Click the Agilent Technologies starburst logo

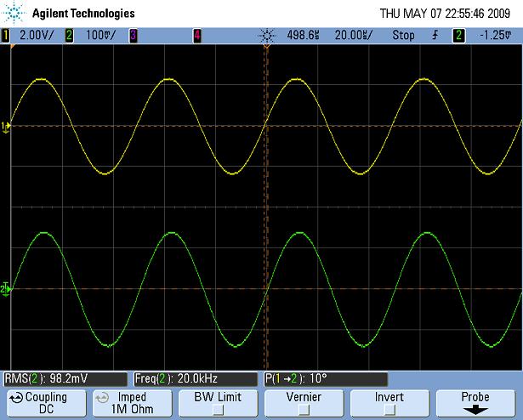(14, 13)
